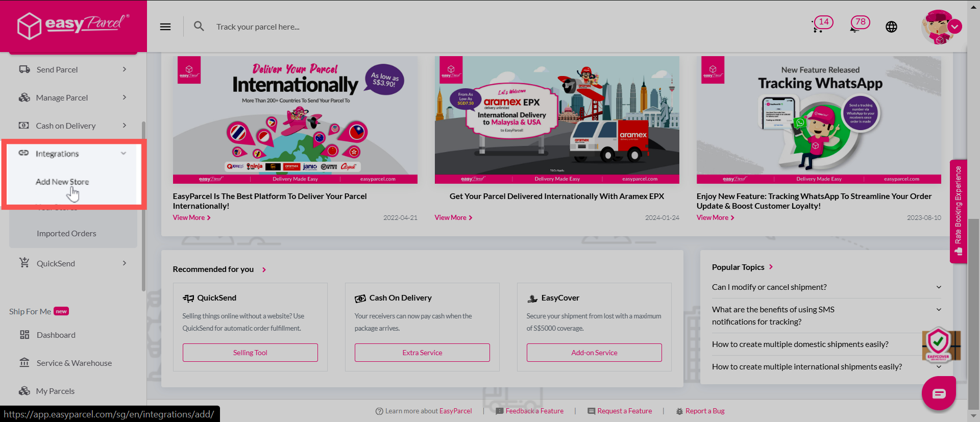Open My Parcels menu item
Screen dimensions: 980x422
(x=55, y=391)
